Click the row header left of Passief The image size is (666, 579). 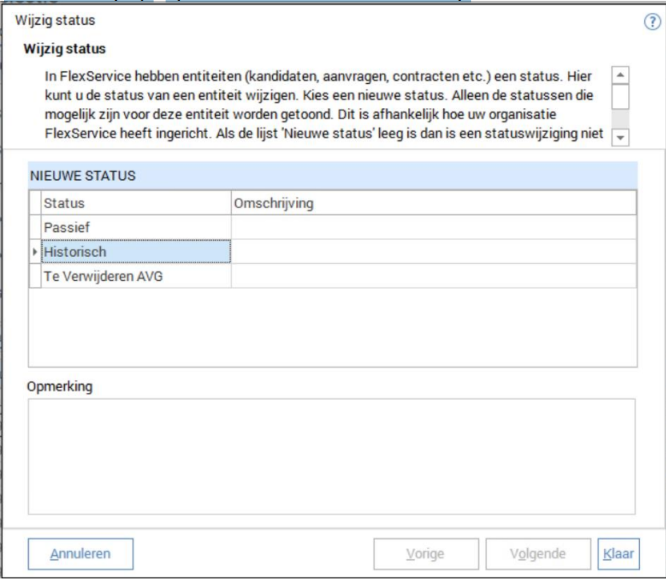pos(36,227)
